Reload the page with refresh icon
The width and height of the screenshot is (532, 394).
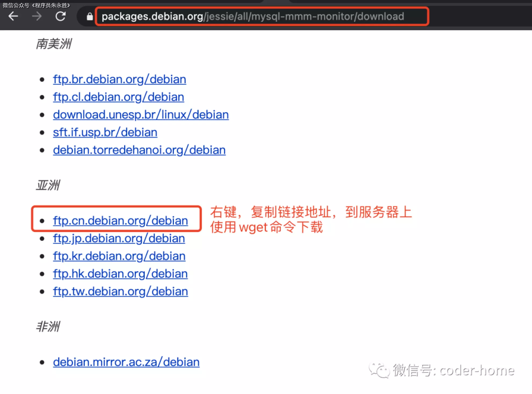(60, 16)
